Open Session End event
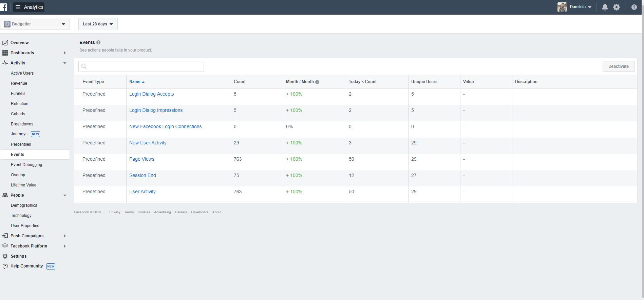 [143, 175]
